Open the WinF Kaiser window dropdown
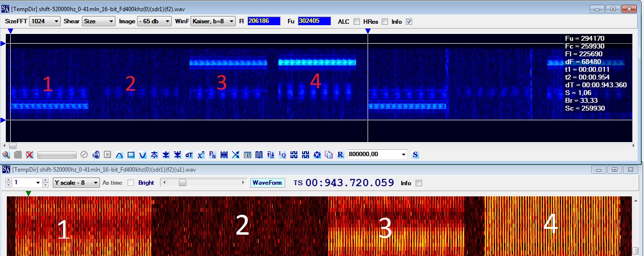The width and height of the screenshot is (644, 256). point(213,21)
